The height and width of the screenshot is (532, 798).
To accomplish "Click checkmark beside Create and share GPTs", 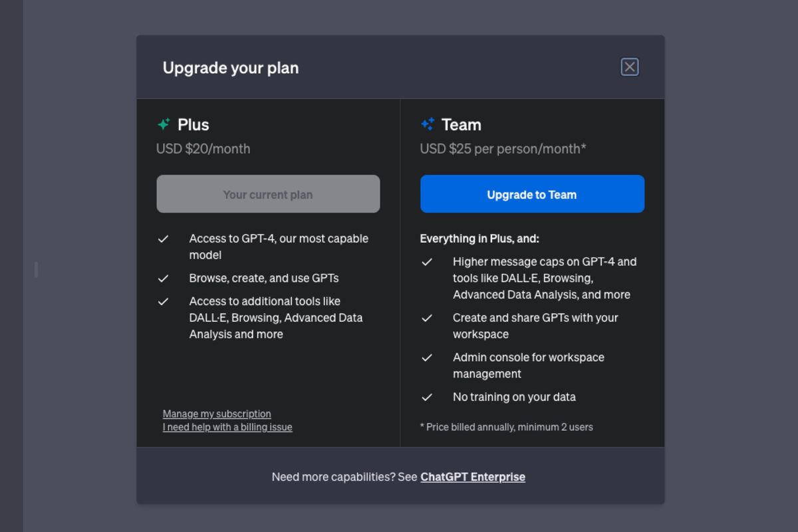I will [x=428, y=318].
